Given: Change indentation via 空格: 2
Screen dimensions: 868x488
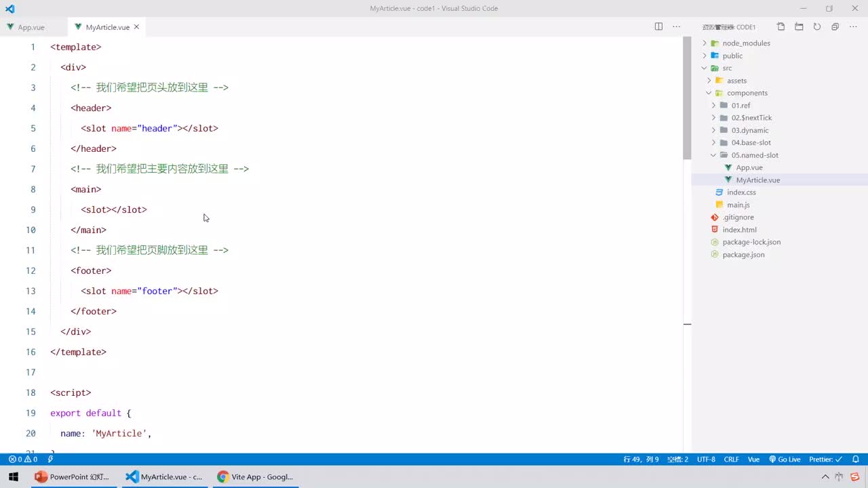Looking at the screenshot, I should point(677,460).
